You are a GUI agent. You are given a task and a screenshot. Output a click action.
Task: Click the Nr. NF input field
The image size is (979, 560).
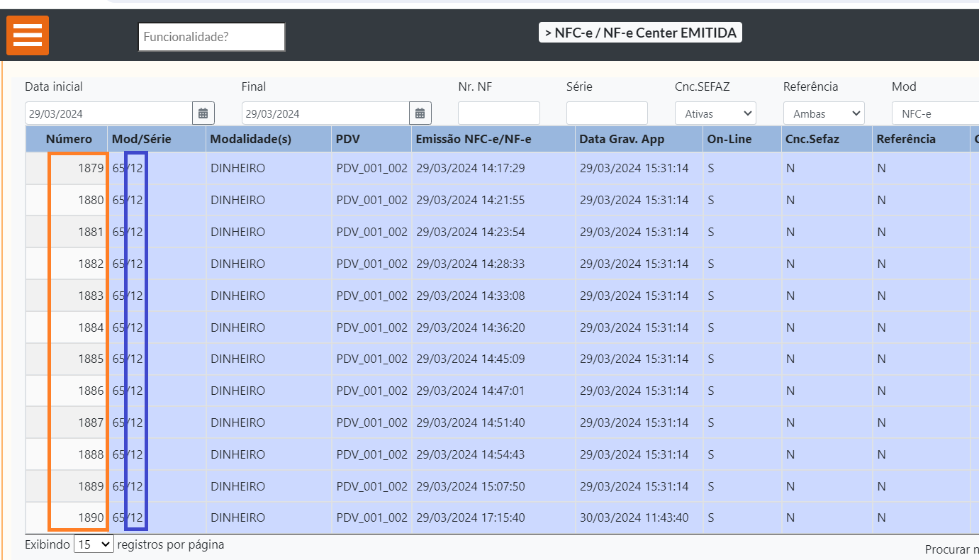click(498, 113)
